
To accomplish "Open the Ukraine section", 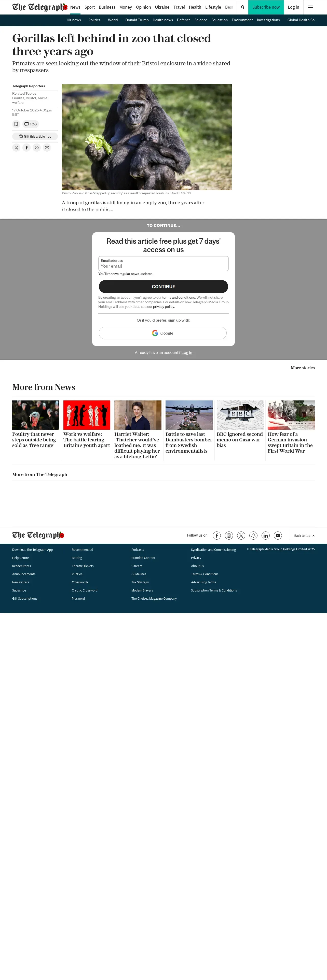I will tap(162, 7).
